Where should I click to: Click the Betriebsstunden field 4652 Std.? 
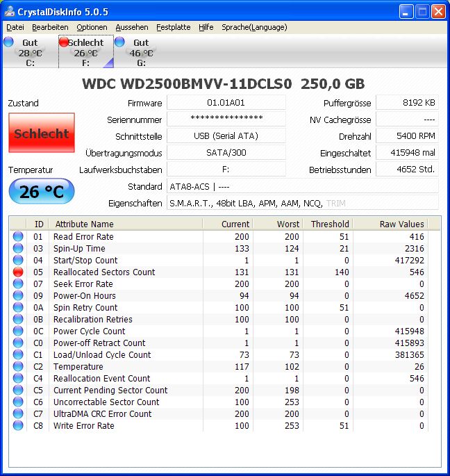[x=407, y=169]
